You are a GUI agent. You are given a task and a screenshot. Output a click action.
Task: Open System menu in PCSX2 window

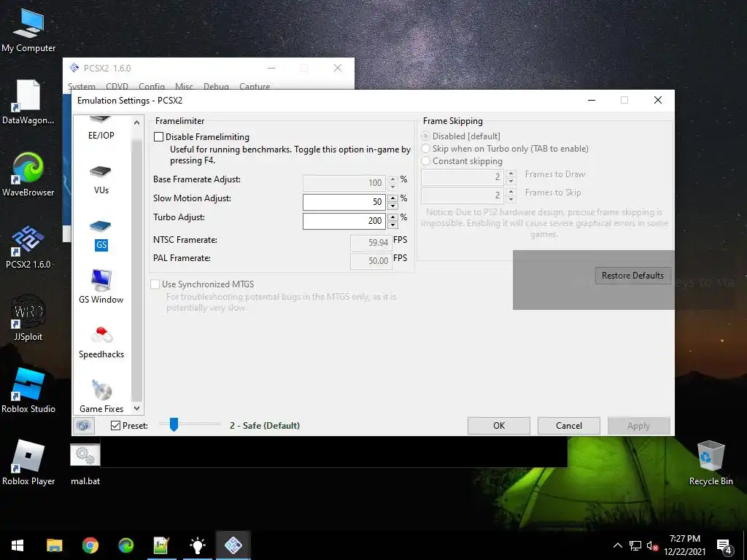tap(82, 86)
